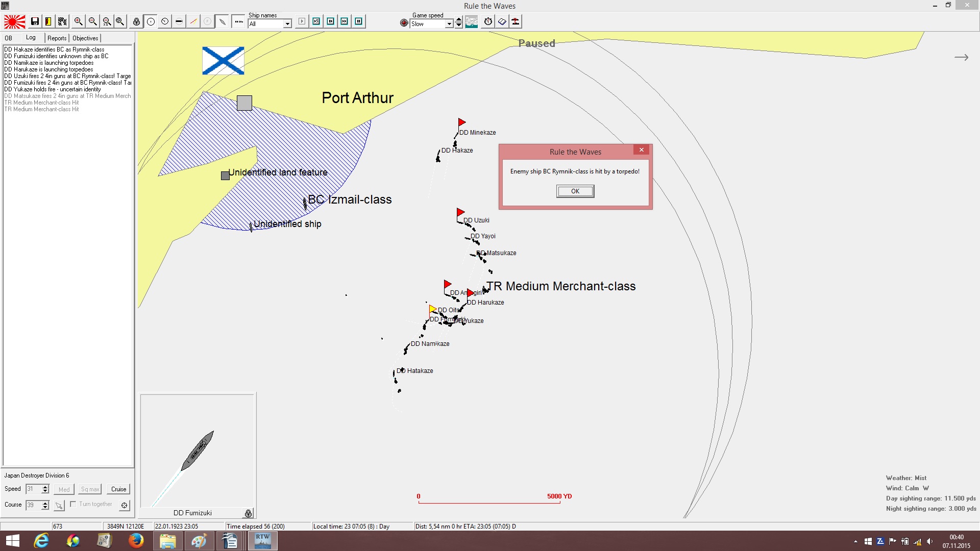Toggle the dotted line track icon
This screenshot has width=980, height=551.
pyautogui.click(x=238, y=21)
